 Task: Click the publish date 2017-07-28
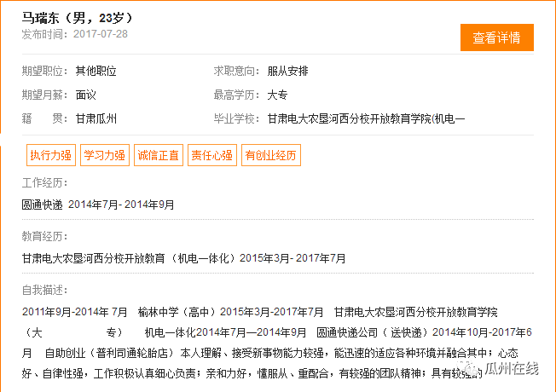tap(101, 34)
